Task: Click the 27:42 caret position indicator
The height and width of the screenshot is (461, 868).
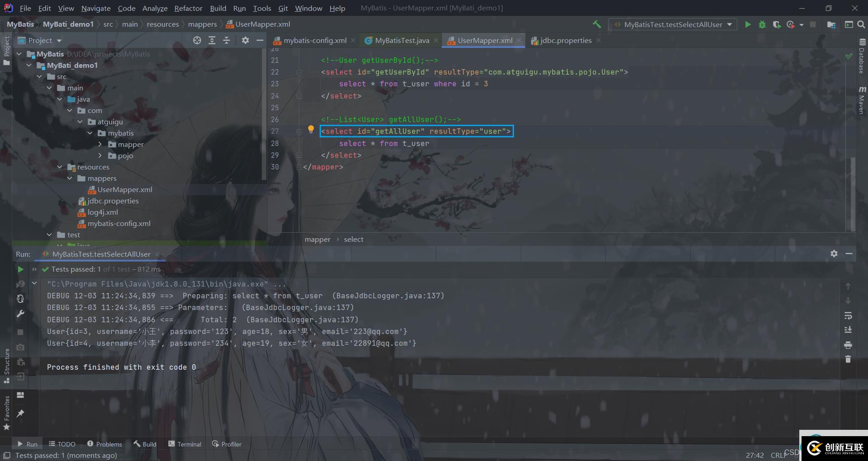Action: 755,456
